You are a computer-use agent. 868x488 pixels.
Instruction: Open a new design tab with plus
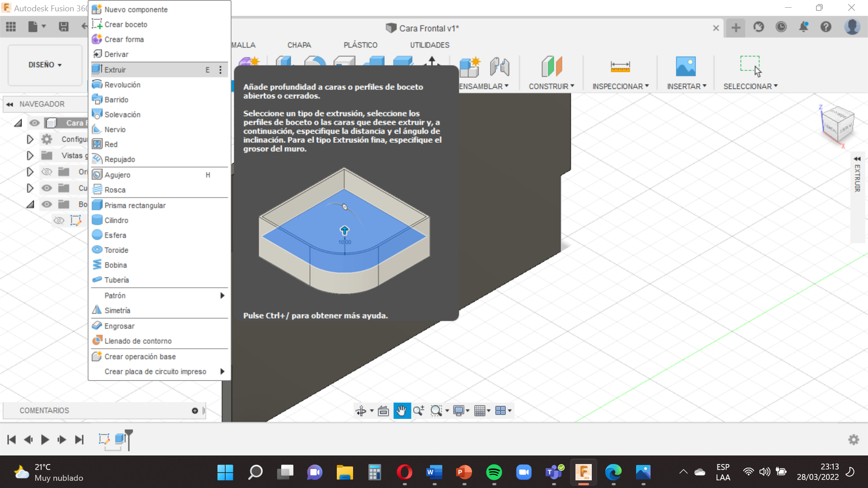pyautogui.click(x=736, y=28)
